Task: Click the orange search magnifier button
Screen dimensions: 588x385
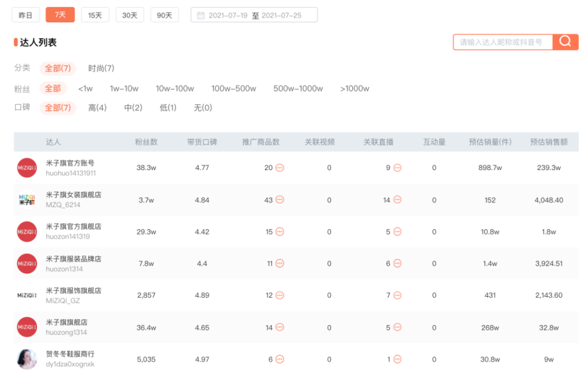Action: point(566,42)
